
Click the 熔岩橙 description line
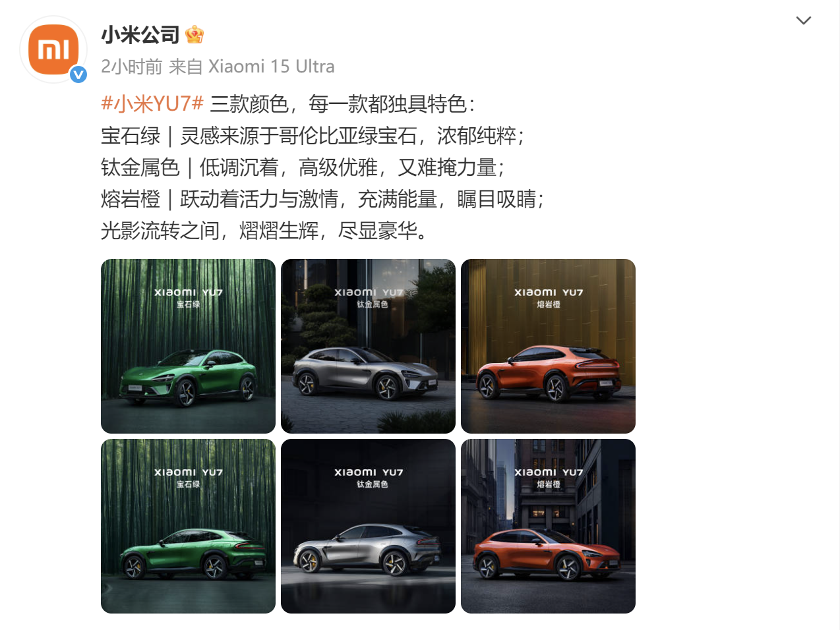[323, 199]
